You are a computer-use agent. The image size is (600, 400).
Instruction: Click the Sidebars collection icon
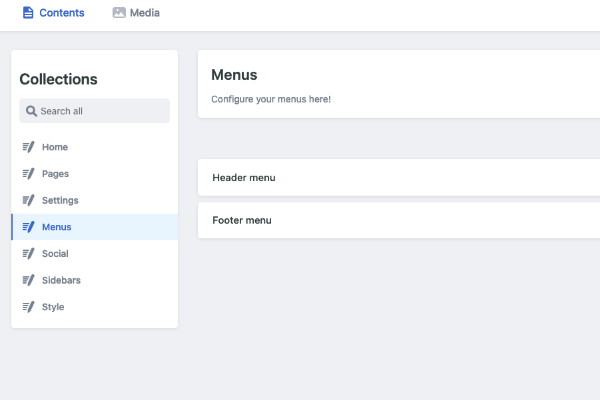point(28,280)
